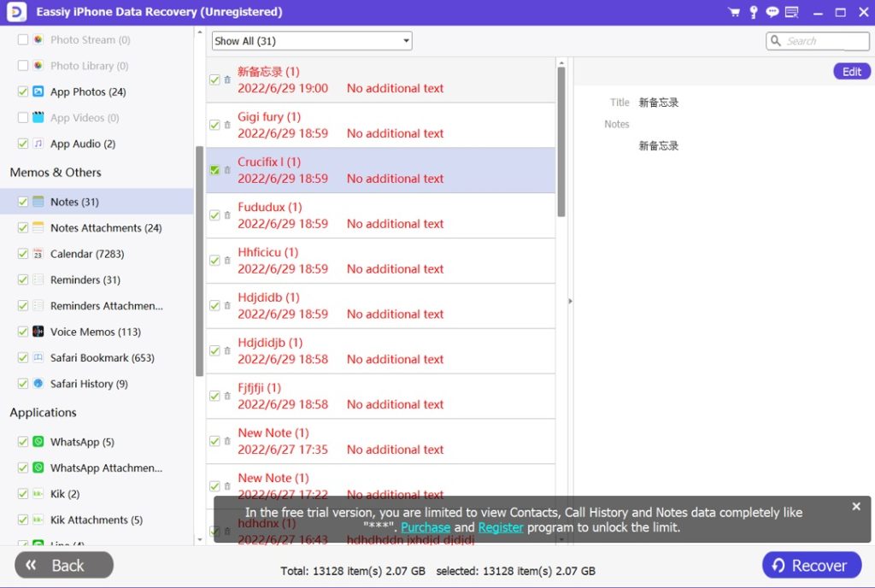Toggle the Calendar (7283) checkbox
Image resolution: width=875 pixels, height=588 pixels.
[x=23, y=254]
